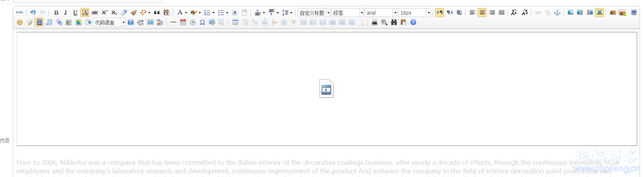Toggle strikethrough (ABC) formatting
The width and height of the screenshot is (644, 177).
[95, 13]
